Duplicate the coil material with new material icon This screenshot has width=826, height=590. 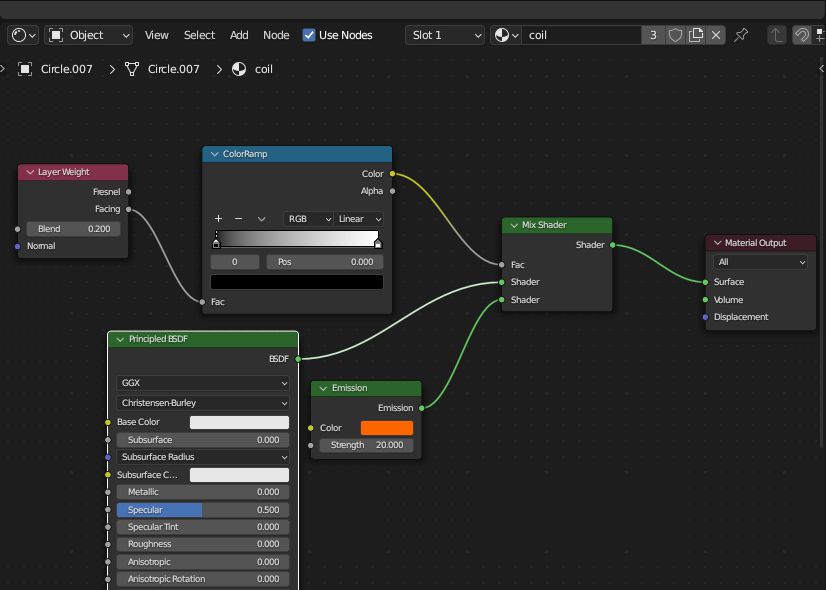point(696,35)
